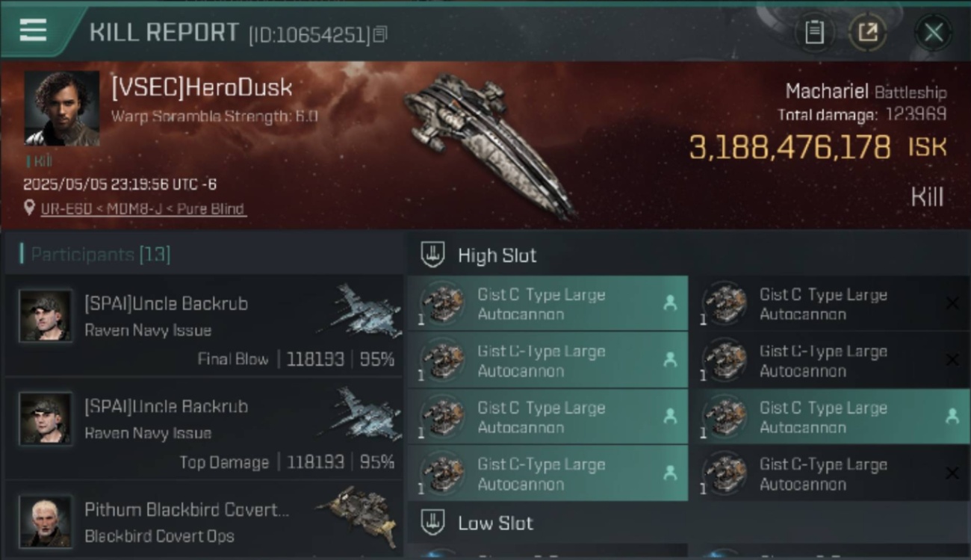Expand the Low Slot section header
This screenshot has height=560, width=971.
pyautogui.click(x=687, y=523)
